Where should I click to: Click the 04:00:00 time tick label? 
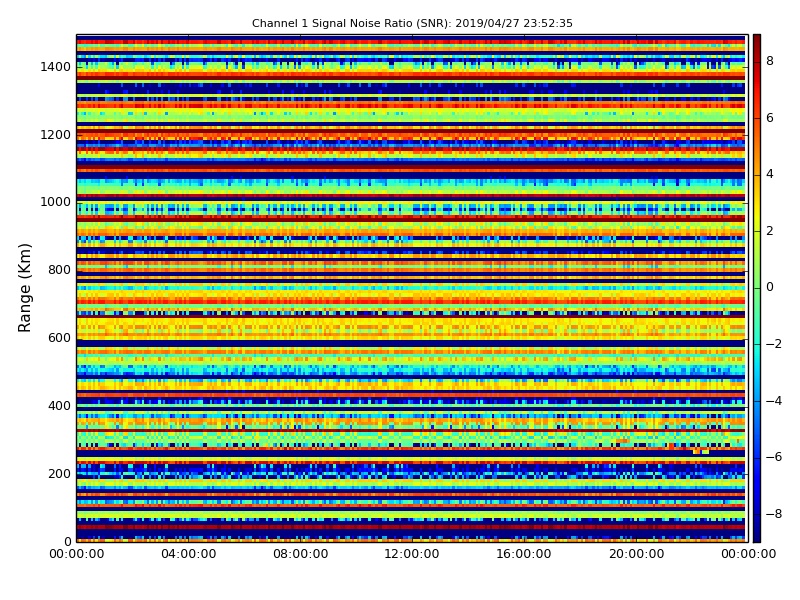pos(188,554)
